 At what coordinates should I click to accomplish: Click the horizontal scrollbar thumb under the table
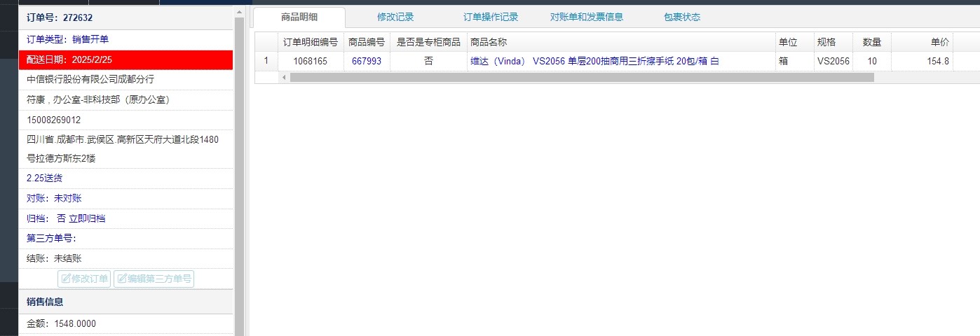point(582,77)
